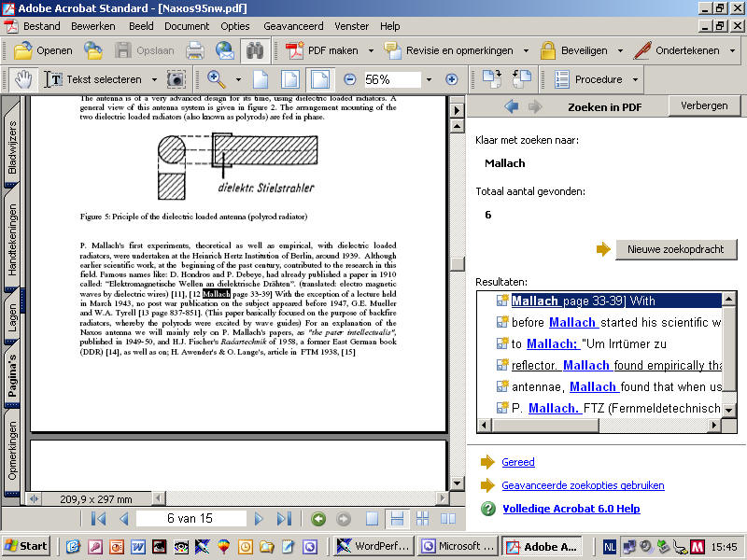Select the Snapshot camera tool
This screenshot has width=747, height=560.
(176, 79)
